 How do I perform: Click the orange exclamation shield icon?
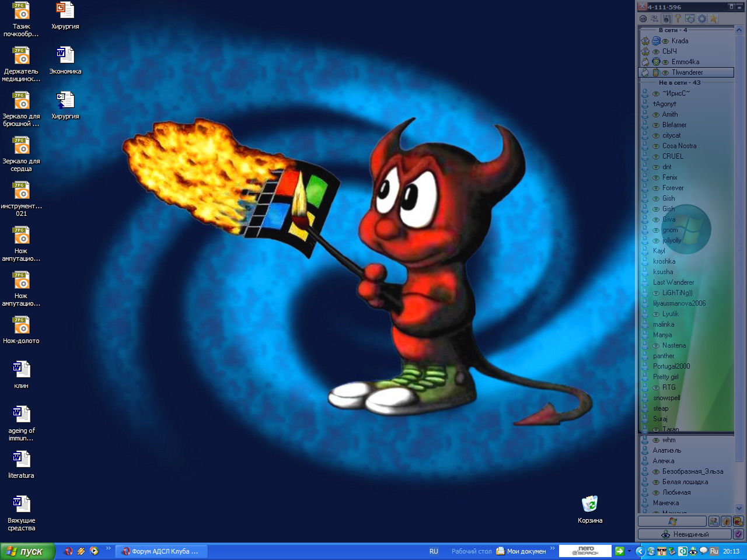point(726,521)
